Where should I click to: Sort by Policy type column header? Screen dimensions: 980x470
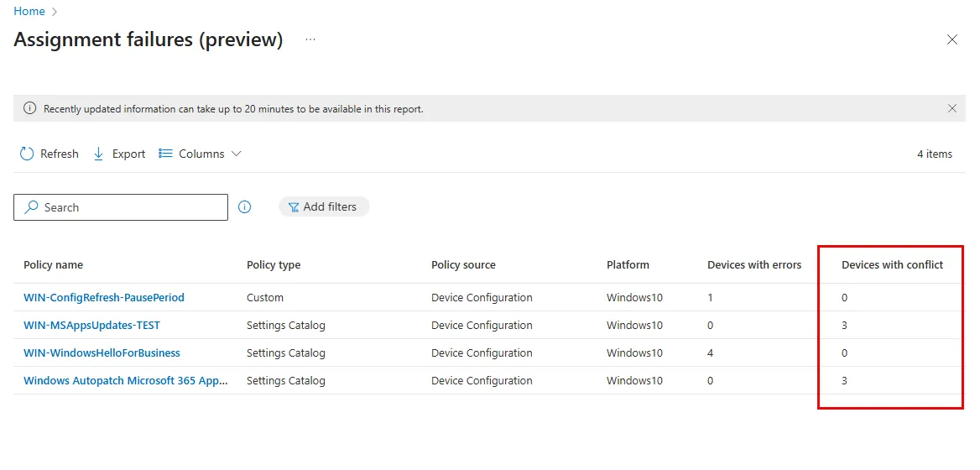click(274, 264)
